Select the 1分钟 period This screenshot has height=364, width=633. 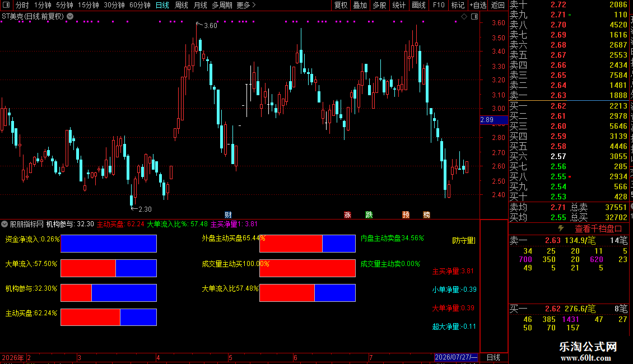pyautogui.click(x=43, y=5)
